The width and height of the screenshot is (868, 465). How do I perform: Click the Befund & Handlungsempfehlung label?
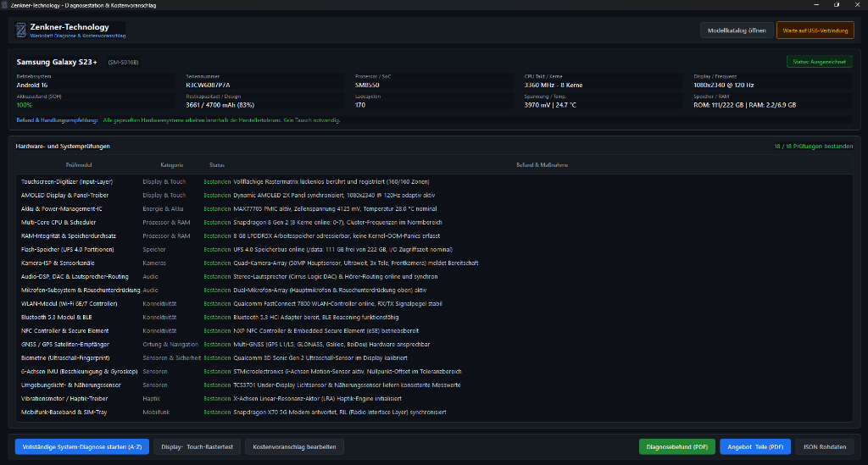point(57,120)
